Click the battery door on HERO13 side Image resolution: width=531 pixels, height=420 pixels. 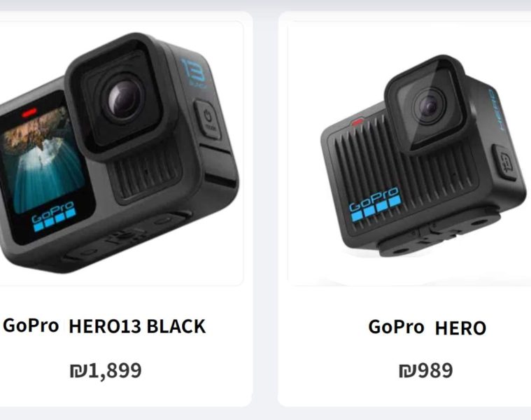tap(218, 166)
